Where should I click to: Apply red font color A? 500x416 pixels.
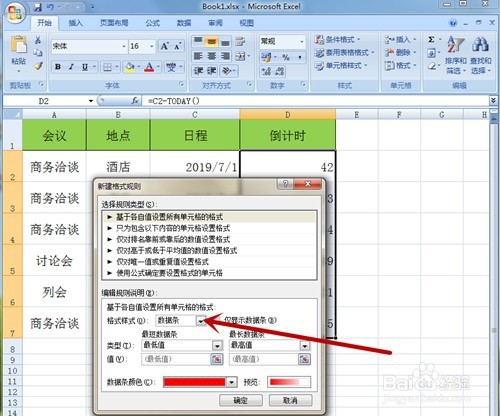149,67
